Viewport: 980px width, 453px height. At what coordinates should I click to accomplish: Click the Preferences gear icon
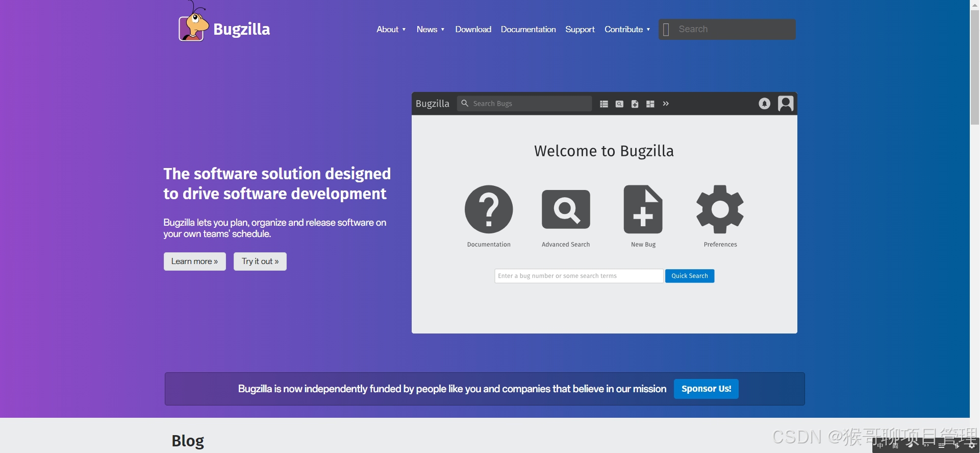click(720, 209)
